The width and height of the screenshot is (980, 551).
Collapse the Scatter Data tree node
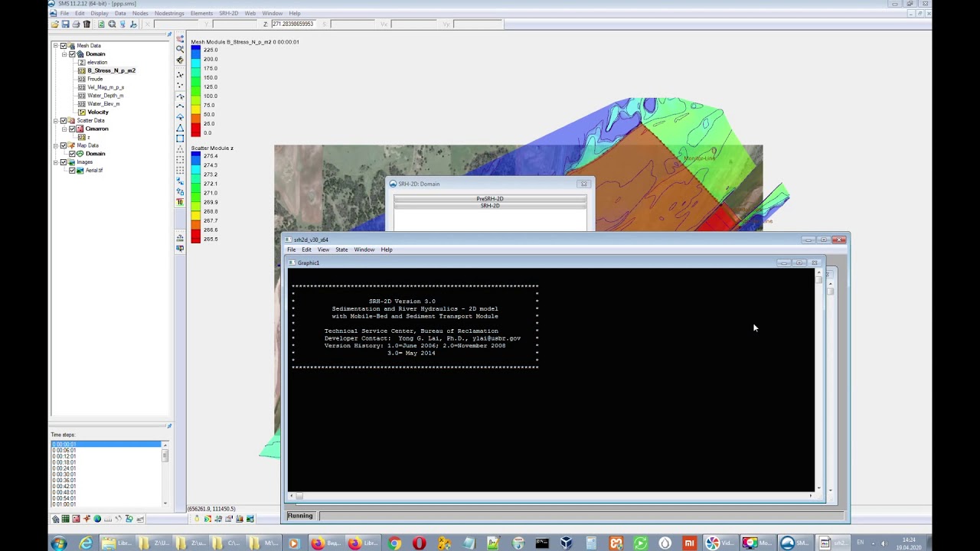56,121
